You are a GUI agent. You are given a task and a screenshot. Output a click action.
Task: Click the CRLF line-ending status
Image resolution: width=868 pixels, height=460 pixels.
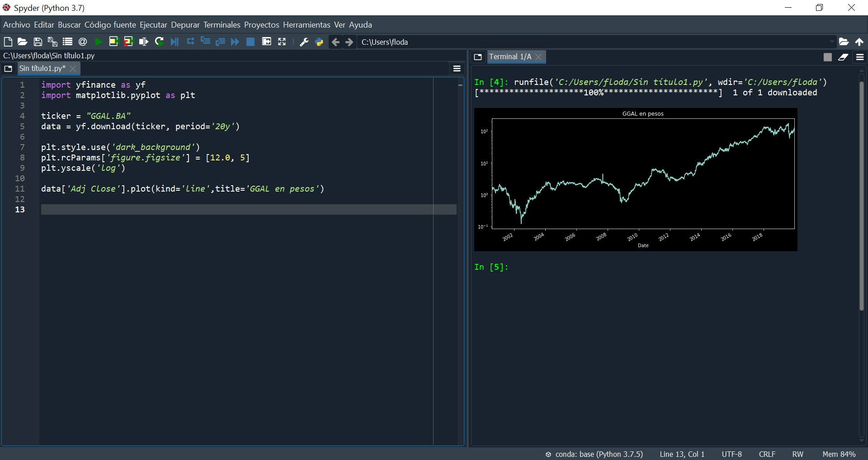click(x=767, y=454)
